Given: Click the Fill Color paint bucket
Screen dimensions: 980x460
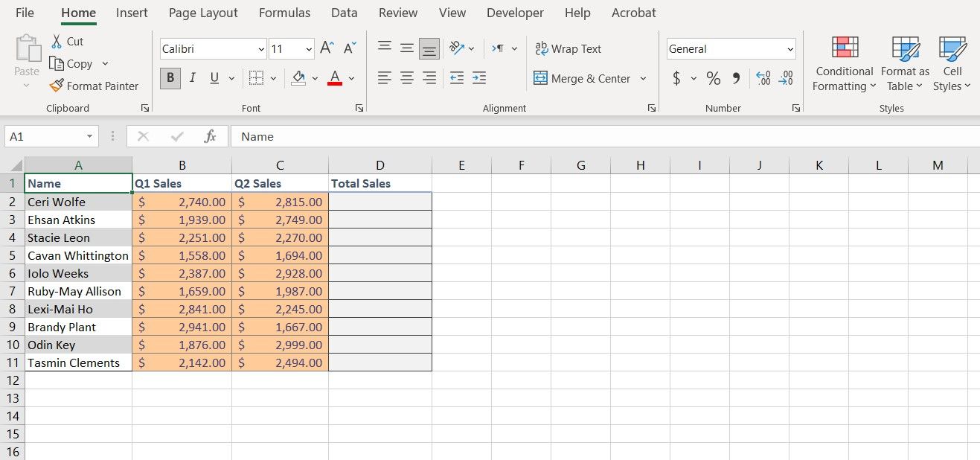Looking at the screenshot, I should 298,77.
